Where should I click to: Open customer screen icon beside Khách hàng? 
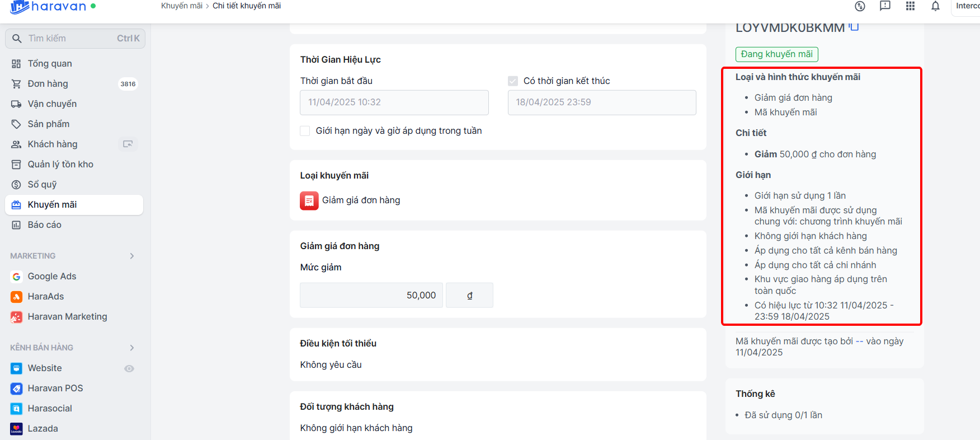pyautogui.click(x=128, y=144)
